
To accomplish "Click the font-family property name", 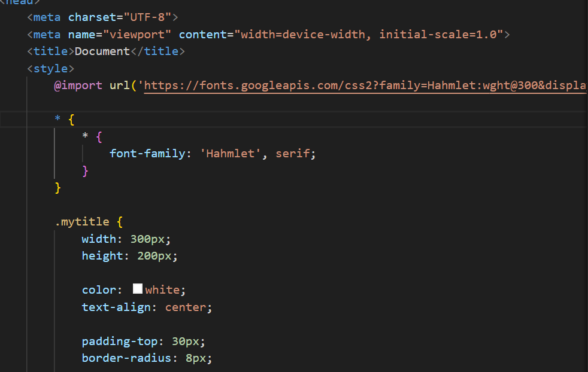I will 147,154.
